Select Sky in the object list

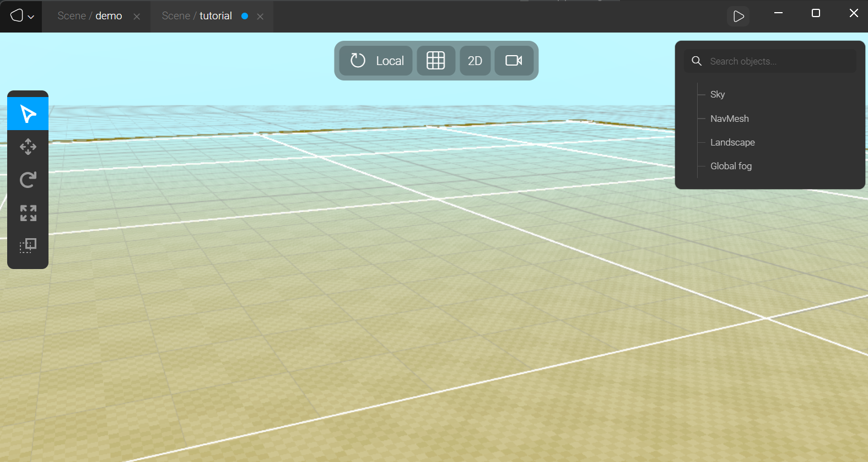click(718, 94)
